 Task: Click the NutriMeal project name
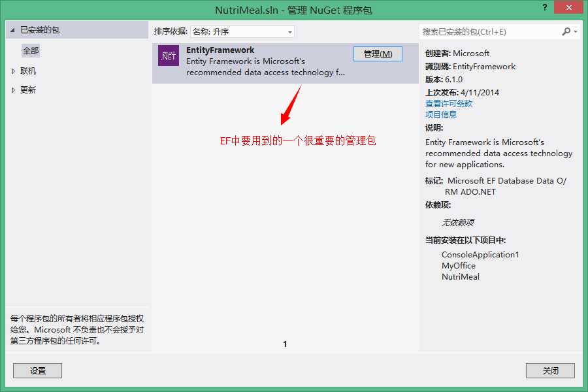click(x=461, y=277)
